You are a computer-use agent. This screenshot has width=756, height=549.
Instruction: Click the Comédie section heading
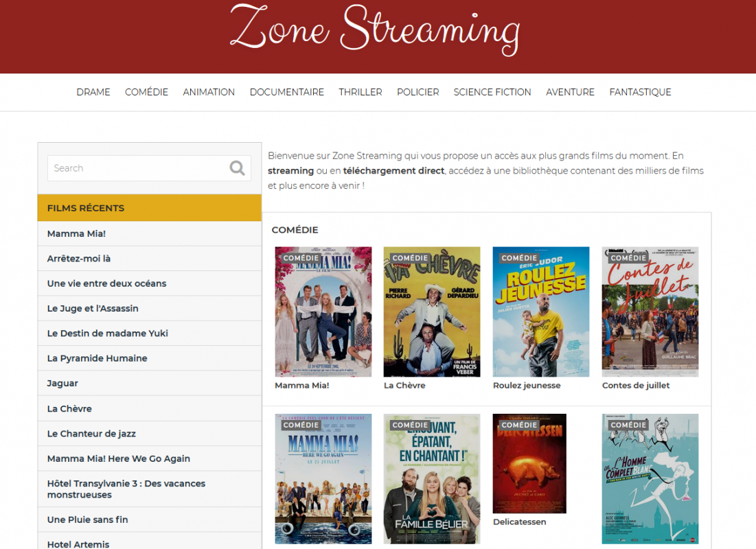[295, 230]
